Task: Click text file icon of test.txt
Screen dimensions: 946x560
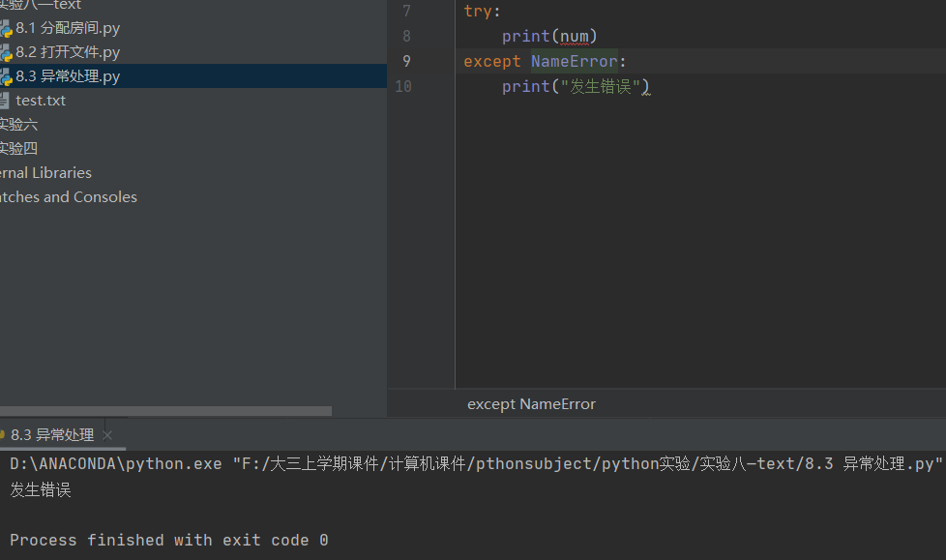Action: (x=4, y=101)
